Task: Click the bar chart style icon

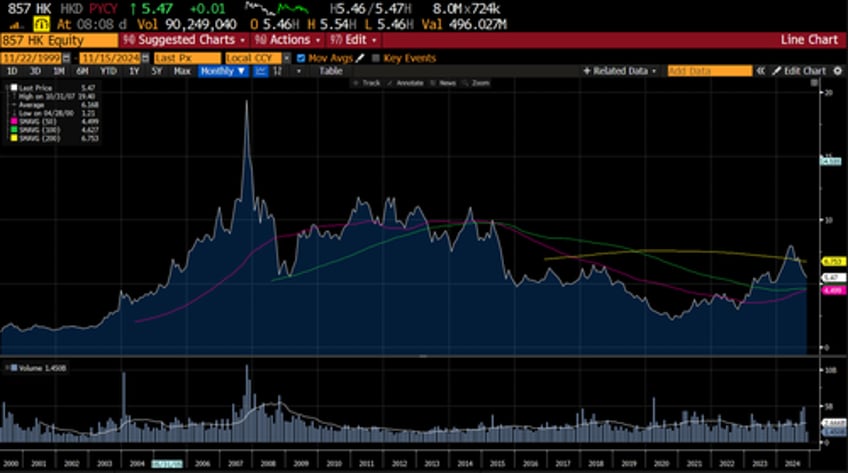Action: [278, 72]
